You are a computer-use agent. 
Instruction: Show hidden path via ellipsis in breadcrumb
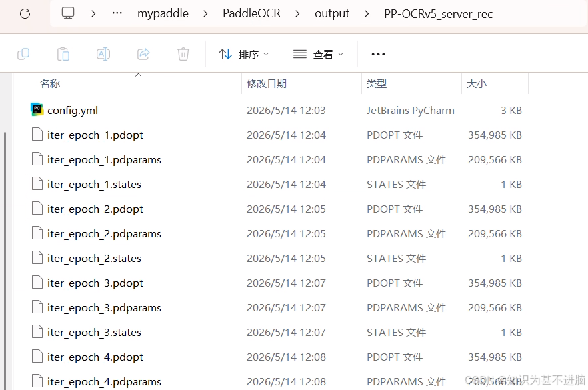tap(117, 13)
